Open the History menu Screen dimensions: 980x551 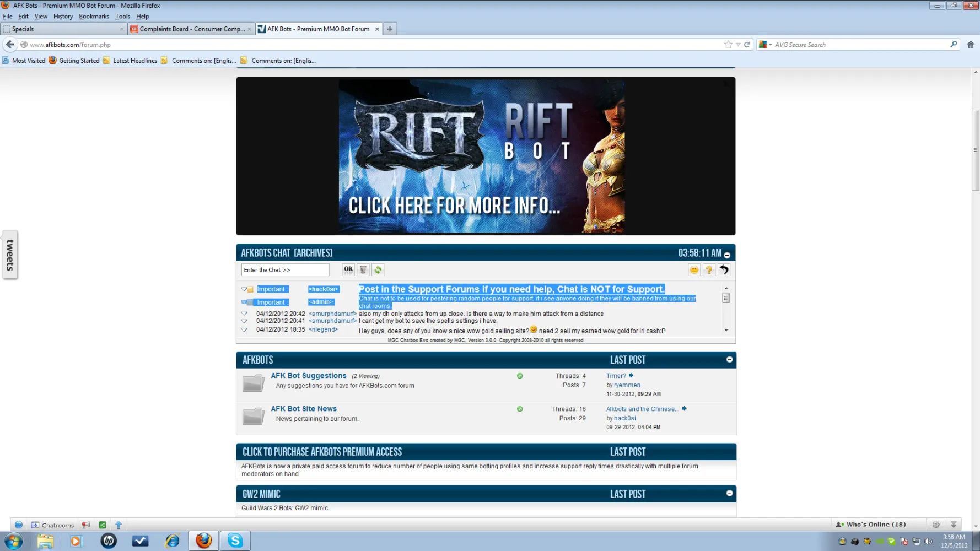click(63, 16)
